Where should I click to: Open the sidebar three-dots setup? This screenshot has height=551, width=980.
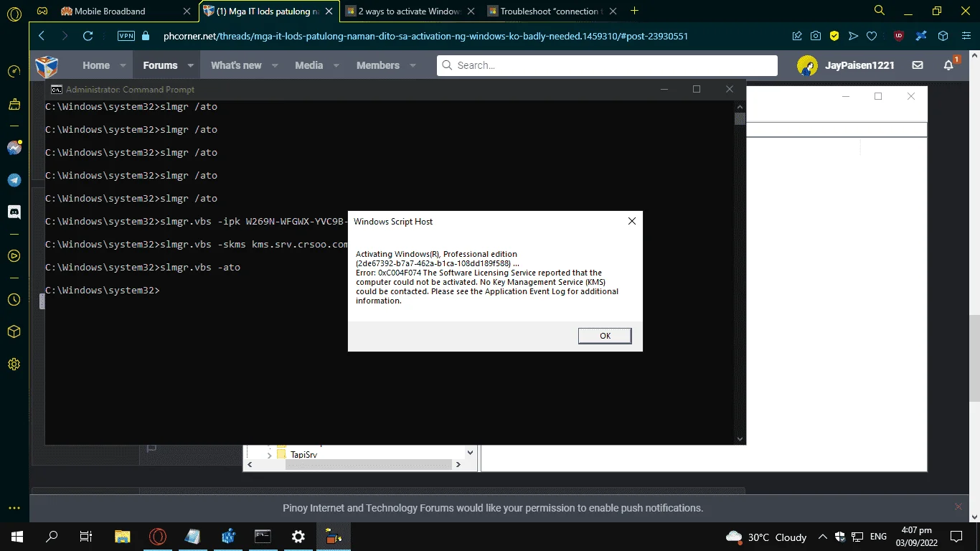tap(14, 508)
